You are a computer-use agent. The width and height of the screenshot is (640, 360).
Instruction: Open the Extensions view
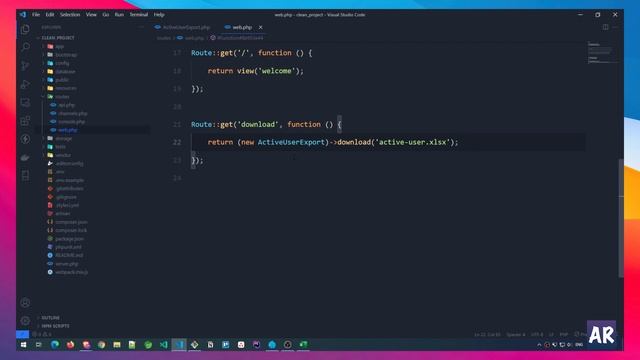click(x=25, y=121)
